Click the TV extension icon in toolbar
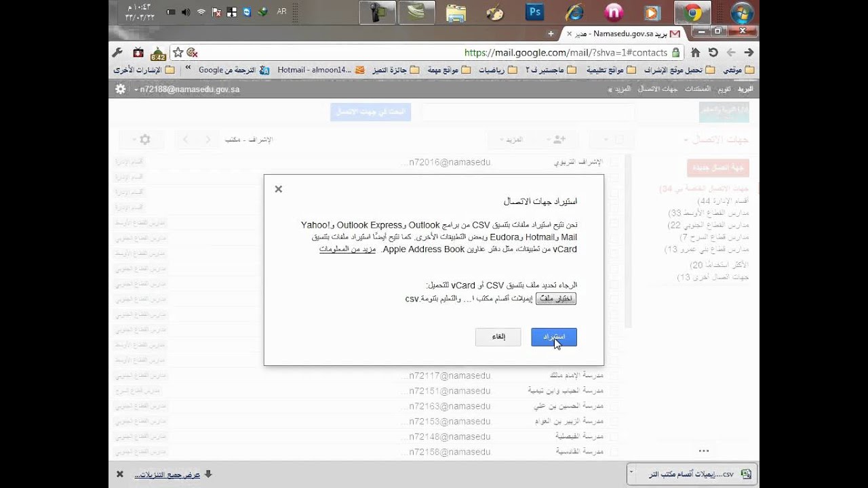The image size is (868, 488). tap(138, 52)
